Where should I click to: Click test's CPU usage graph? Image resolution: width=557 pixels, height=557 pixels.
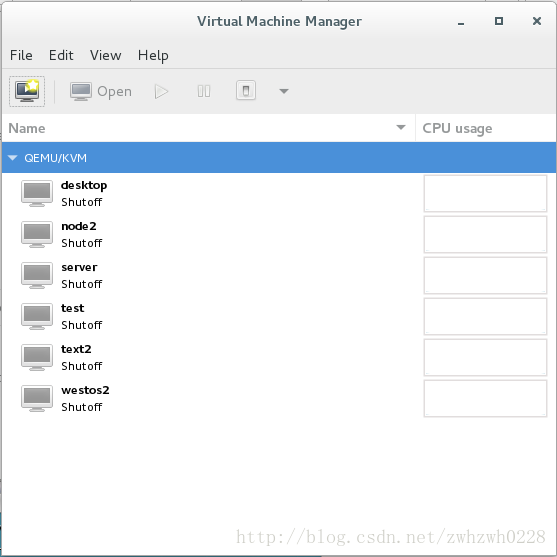485,316
